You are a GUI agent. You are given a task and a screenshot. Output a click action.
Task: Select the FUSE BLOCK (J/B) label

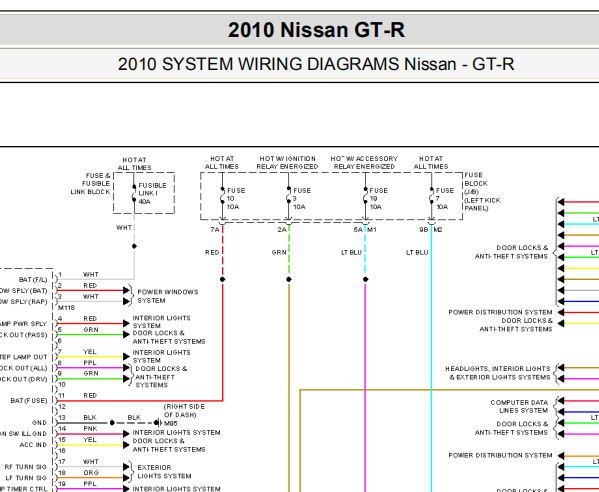[x=482, y=191]
